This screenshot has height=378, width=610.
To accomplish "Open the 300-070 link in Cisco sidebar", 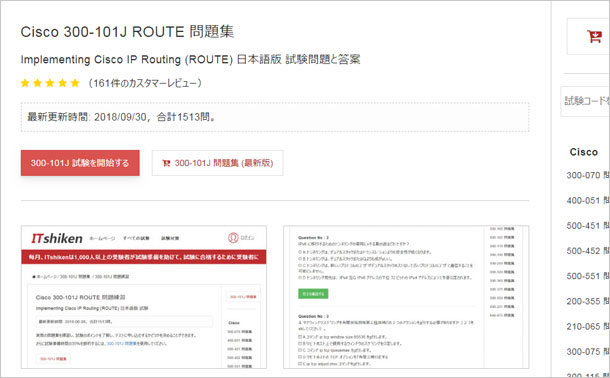I will pos(587,175).
